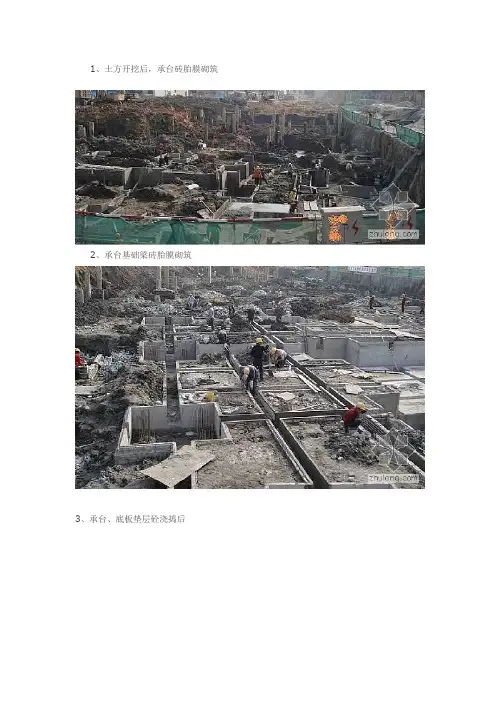
Task: Click the green fence along the pit edge
Action: 381,124
